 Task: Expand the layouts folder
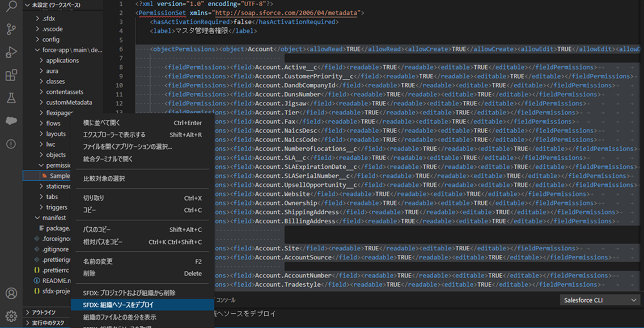41,134
